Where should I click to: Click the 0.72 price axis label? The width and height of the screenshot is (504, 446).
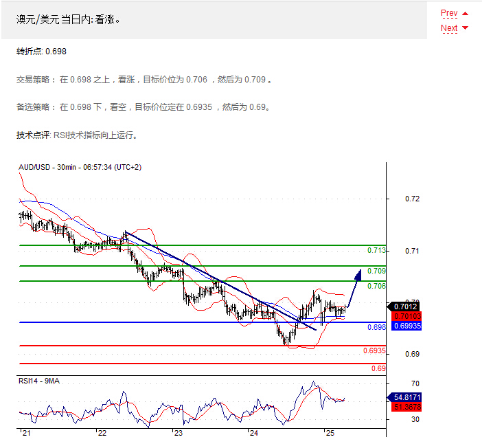412,199
